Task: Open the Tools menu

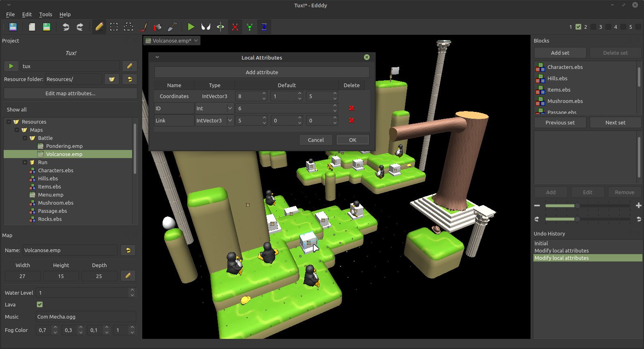Action: (x=45, y=14)
